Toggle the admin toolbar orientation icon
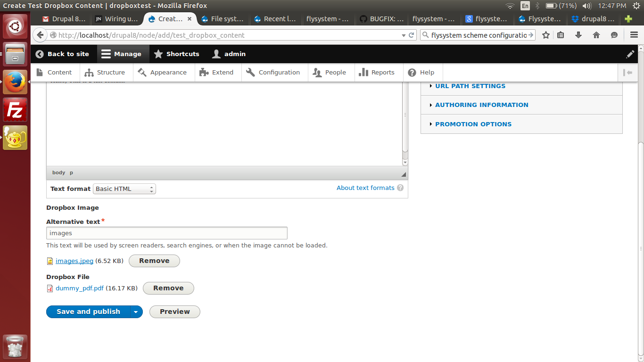Viewport: 644px width, 362px height. click(629, 72)
